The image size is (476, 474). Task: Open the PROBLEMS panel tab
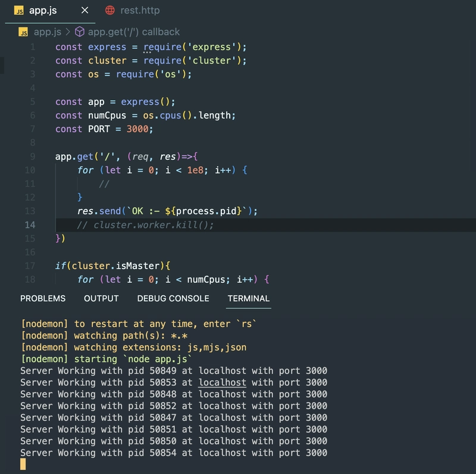point(43,298)
